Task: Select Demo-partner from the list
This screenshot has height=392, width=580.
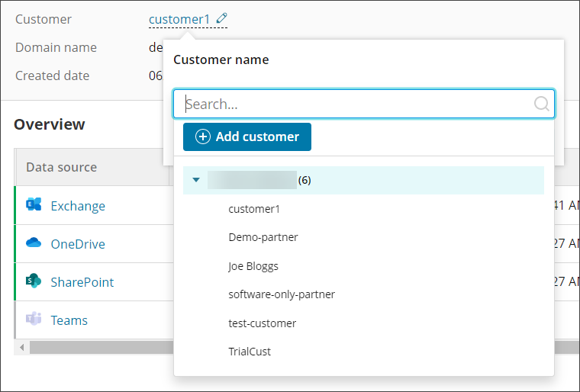Action: (263, 237)
